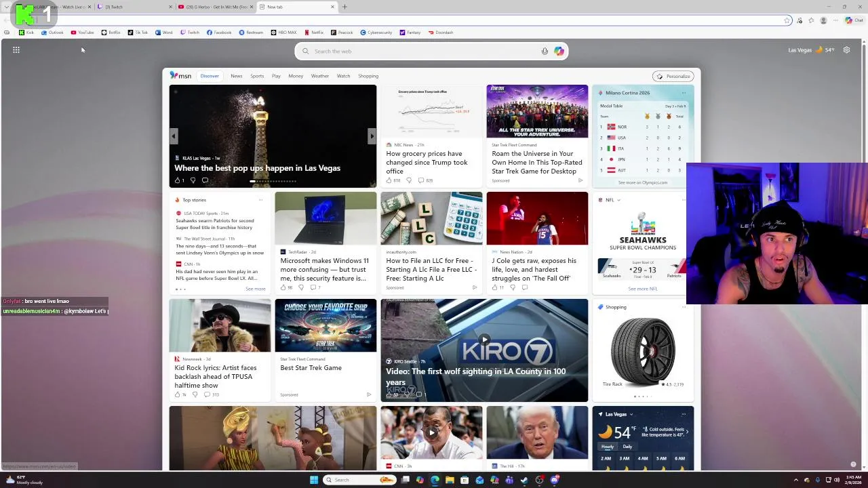868x488 pixels.
Task: Click the Personalize button
Action: coord(673,76)
